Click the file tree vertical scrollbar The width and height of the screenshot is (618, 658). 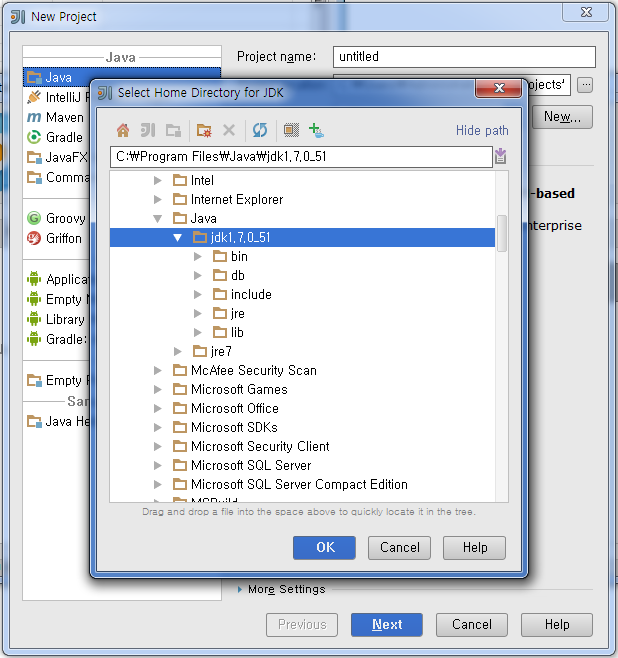502,233
